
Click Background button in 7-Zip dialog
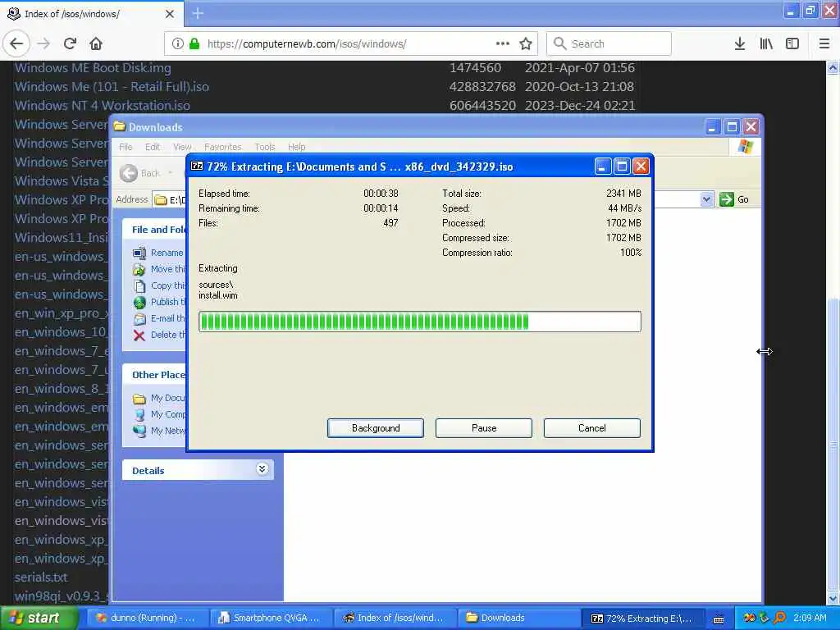[376, 428]
